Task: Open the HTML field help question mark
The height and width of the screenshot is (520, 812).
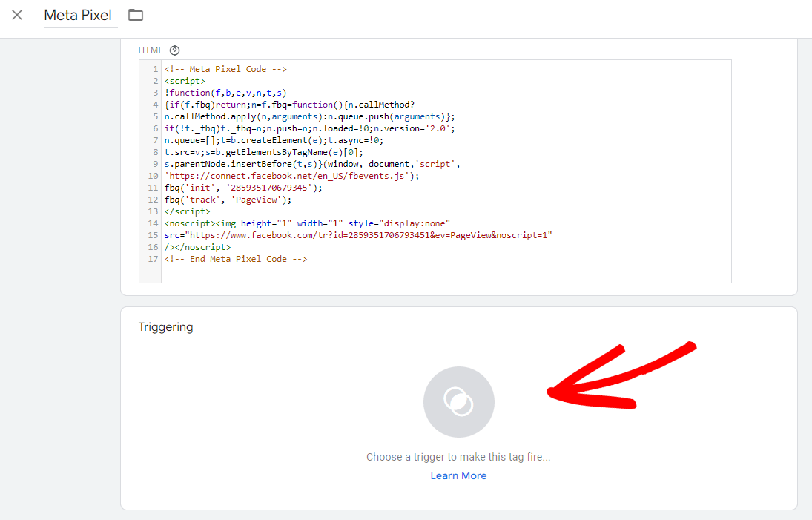Action: (x=174, y=50)
